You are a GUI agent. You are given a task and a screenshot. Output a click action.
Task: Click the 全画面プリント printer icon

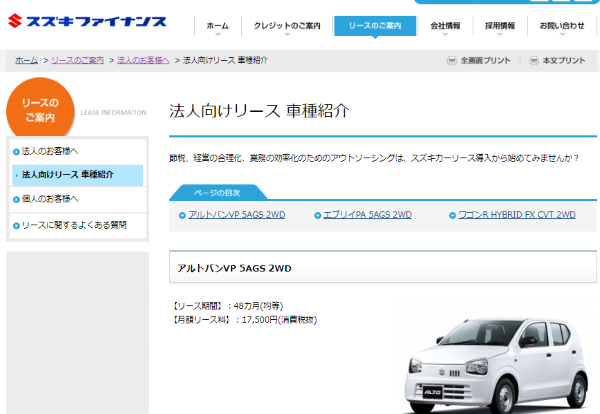point(452,61)
